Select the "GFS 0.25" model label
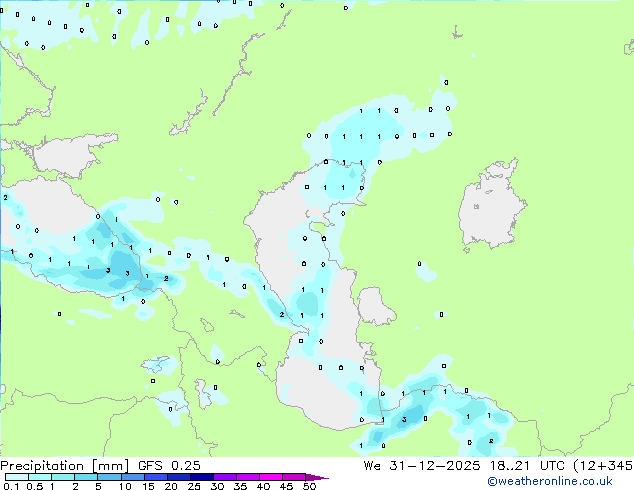The width and height of the screenshot is (634, 490). (169, 465)
